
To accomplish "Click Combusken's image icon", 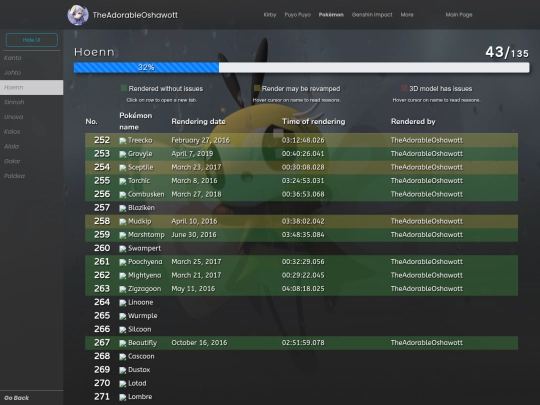I will [x=123, y=195].
